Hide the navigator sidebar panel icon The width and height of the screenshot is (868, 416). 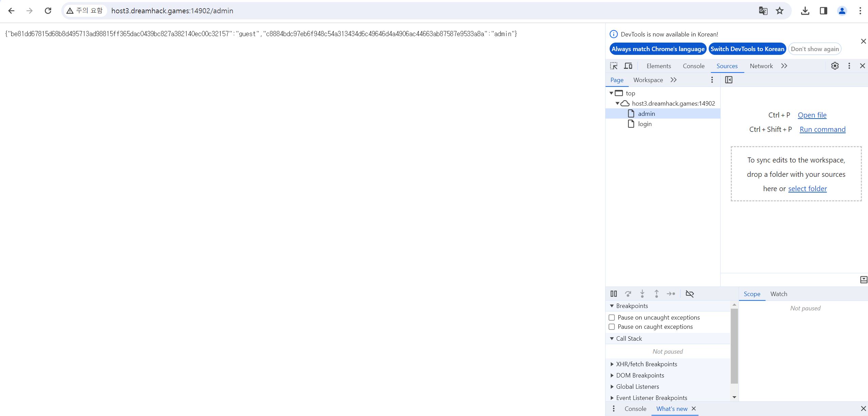point(729,80)
